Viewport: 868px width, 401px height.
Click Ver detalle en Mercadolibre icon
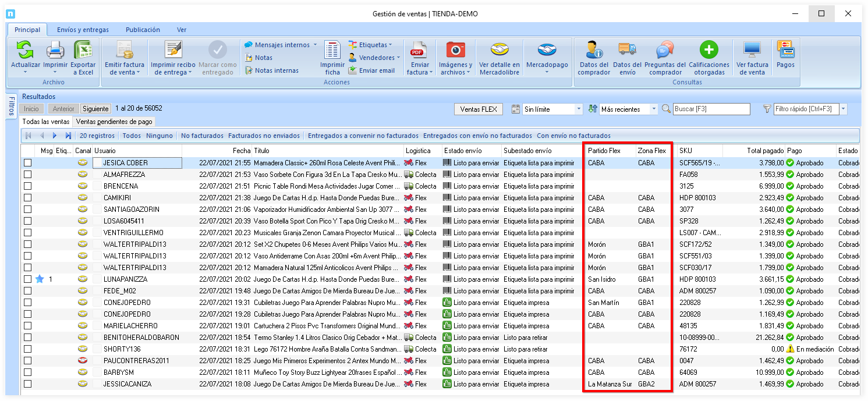[499, 51]
